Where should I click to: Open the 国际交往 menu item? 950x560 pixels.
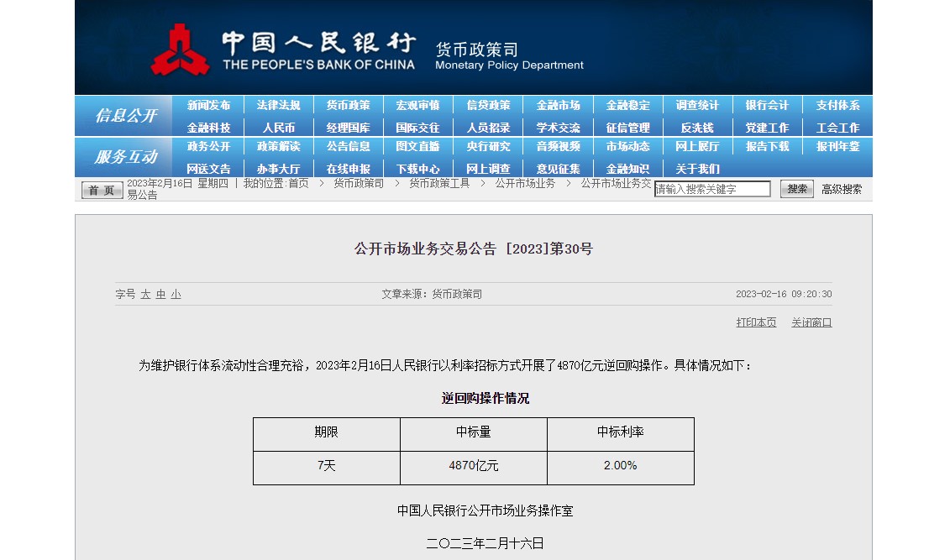point(418,128)
